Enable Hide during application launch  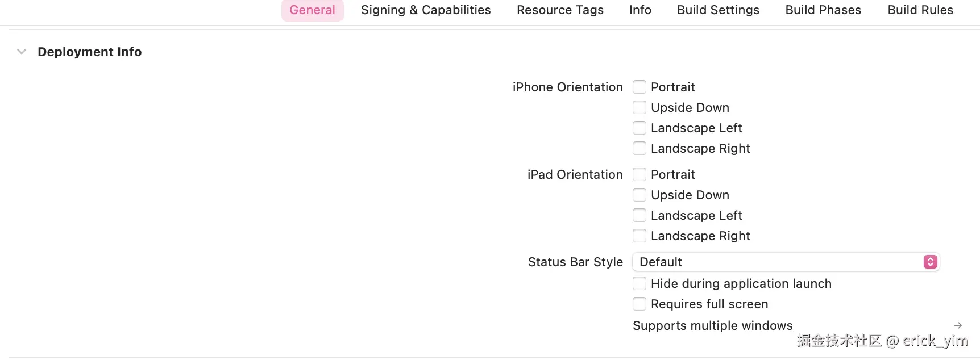(640, 283)
